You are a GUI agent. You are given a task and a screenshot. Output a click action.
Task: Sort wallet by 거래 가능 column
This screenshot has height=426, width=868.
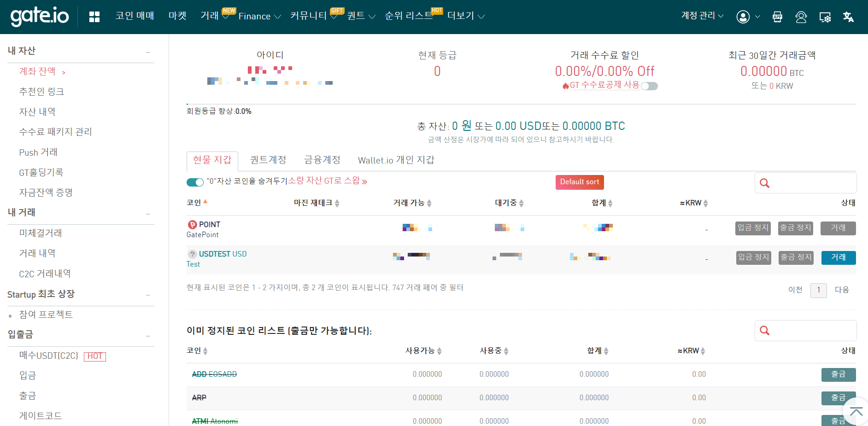pos(429,203)
